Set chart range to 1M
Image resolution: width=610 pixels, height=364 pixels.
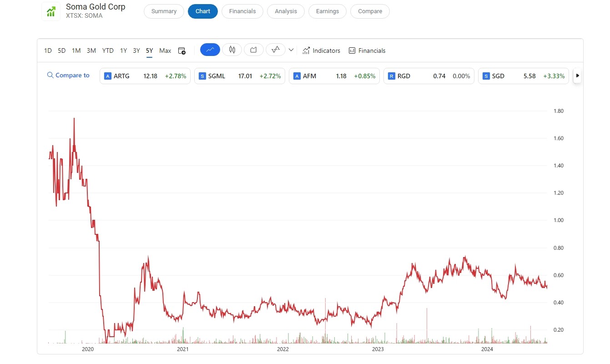[x=76, y=51]
